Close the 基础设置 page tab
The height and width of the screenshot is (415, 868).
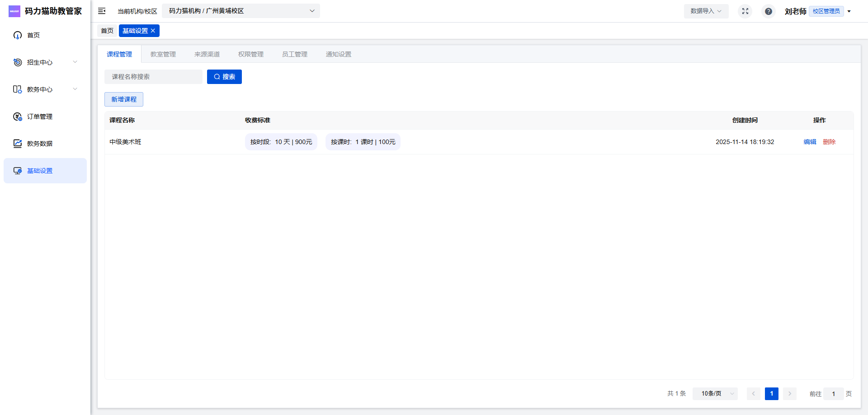[x=153, y=31]
